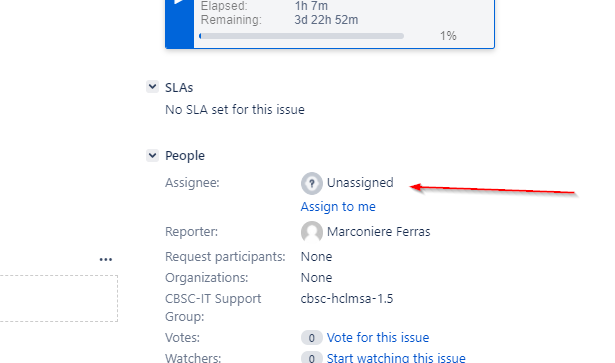
Task: Click the watchers count badge
Action: tap(311, 358)
